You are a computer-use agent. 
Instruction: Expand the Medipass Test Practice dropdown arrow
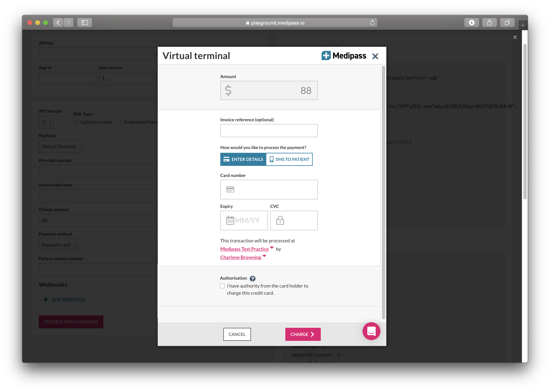tap(272, 248)
